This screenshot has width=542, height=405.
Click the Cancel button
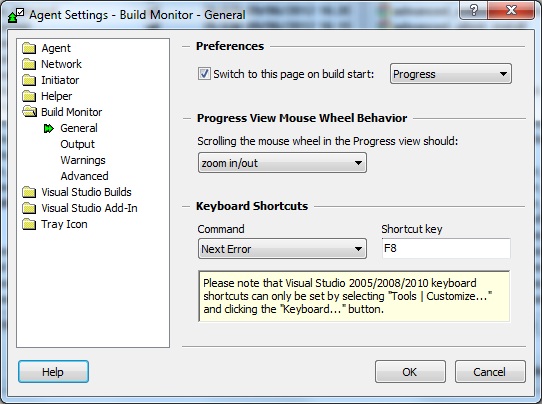pos(490,371)
